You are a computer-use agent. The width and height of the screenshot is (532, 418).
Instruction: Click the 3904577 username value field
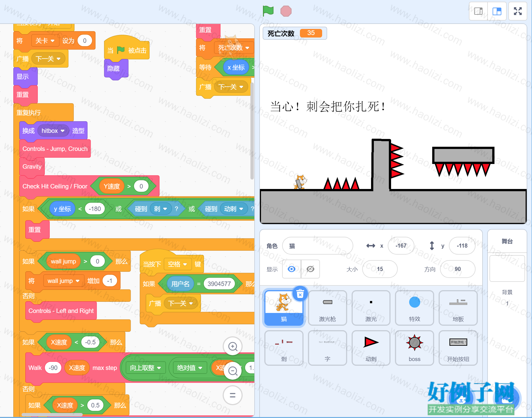(219, 284)
